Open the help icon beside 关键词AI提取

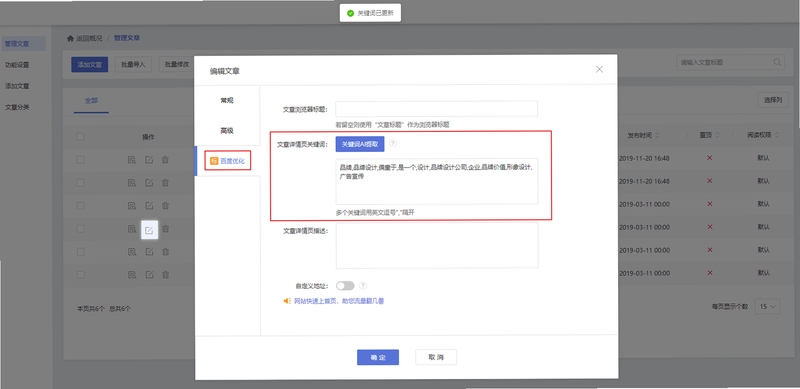(x=392, y=144)
